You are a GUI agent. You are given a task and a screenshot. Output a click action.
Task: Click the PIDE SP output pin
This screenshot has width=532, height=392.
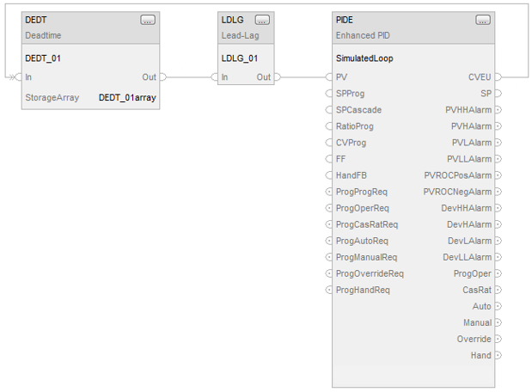point(498,94)
